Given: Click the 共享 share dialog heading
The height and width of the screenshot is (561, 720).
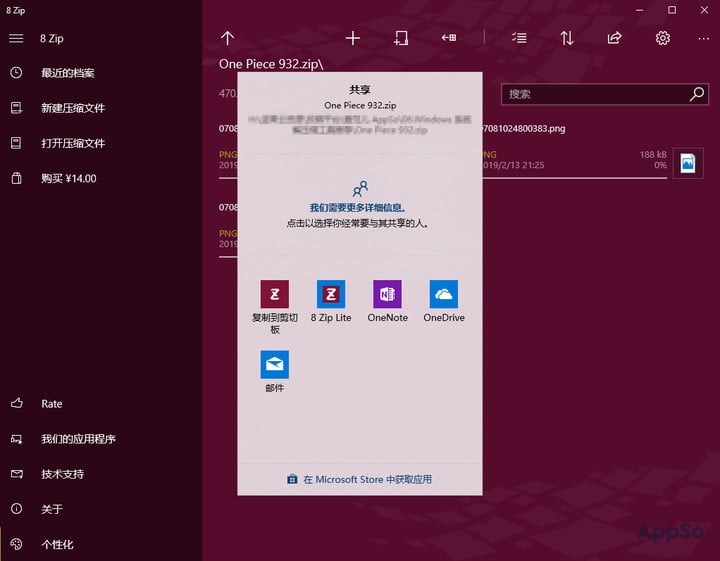Looking at the screenshot, I should tap(360, 90).
